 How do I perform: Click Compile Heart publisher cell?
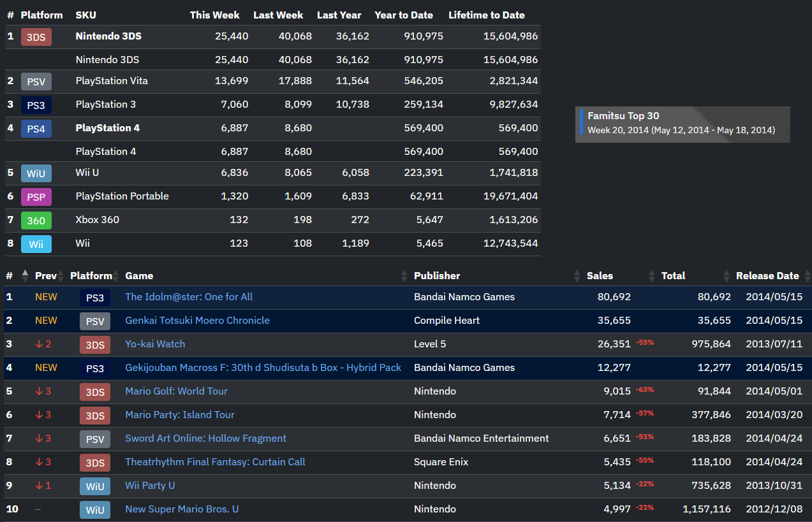pos(447,321)
